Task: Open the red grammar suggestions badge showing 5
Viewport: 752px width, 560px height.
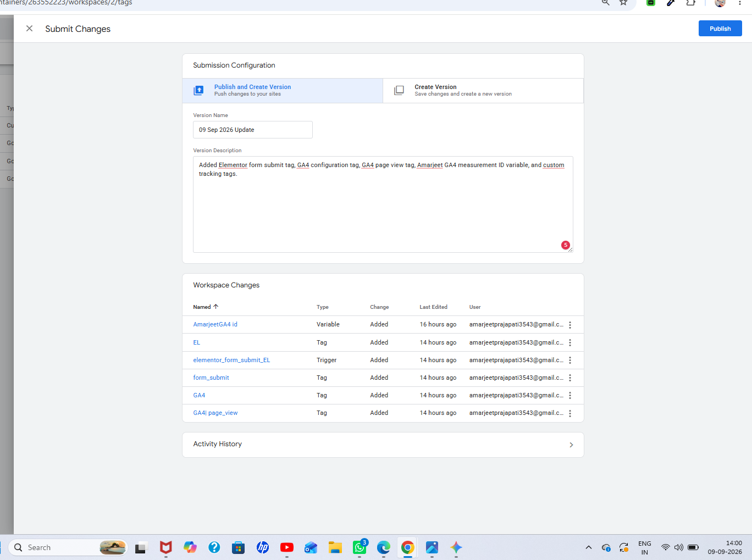Action: (566, 245)
